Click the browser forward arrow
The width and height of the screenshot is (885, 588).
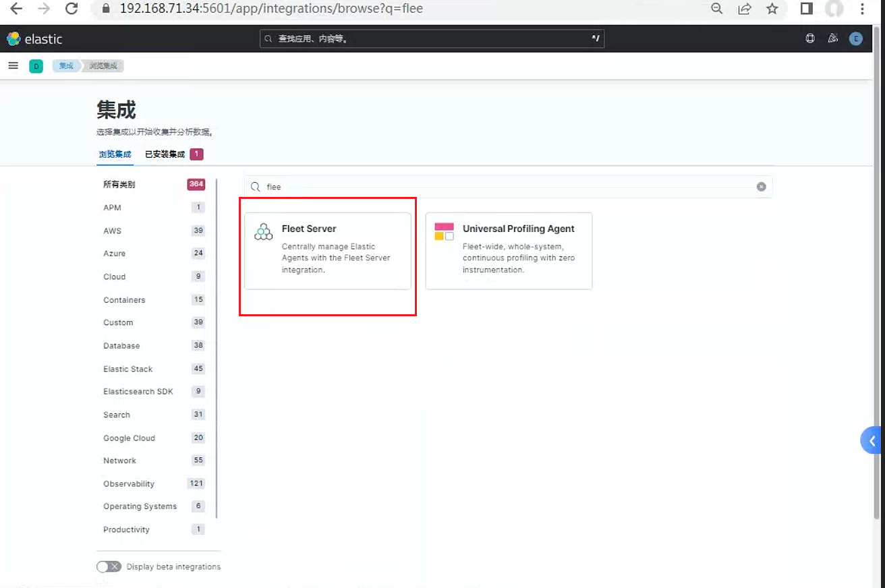pos(44,9)
